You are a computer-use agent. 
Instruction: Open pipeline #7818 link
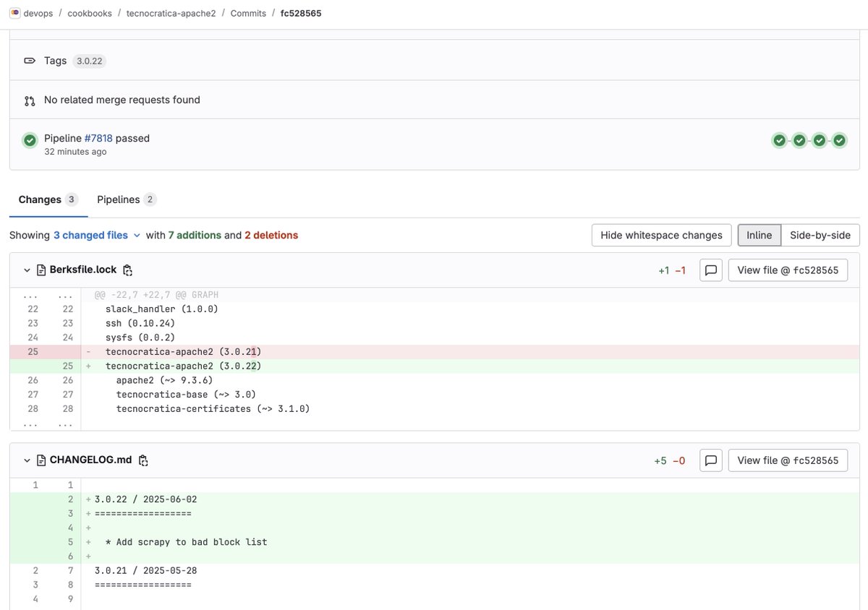98,138
